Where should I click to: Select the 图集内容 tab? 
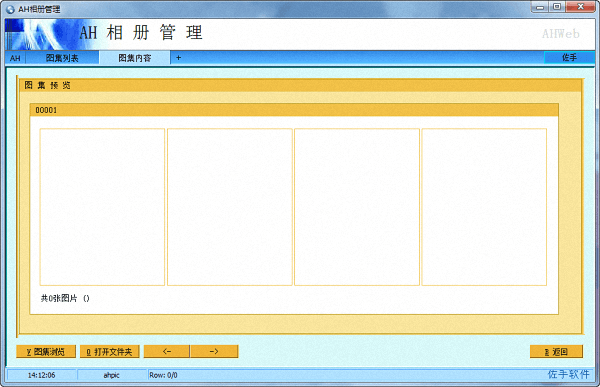(135, 58)
